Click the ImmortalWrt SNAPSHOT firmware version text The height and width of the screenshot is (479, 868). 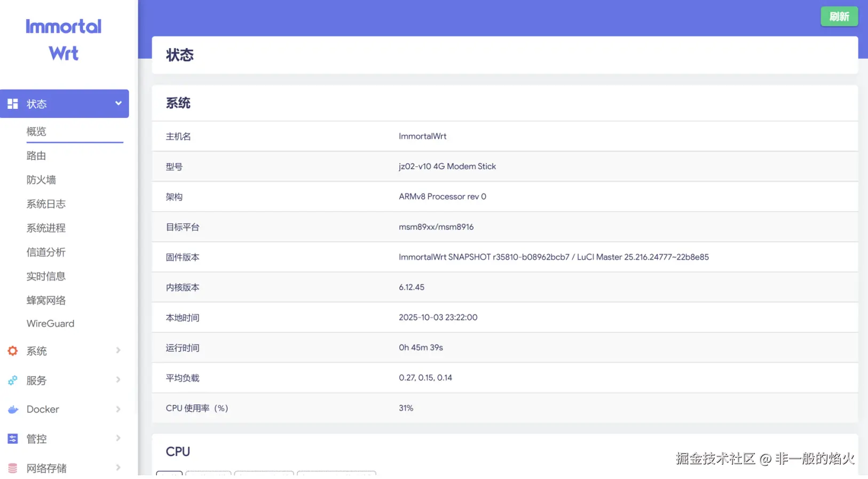(x=554, y=257)
